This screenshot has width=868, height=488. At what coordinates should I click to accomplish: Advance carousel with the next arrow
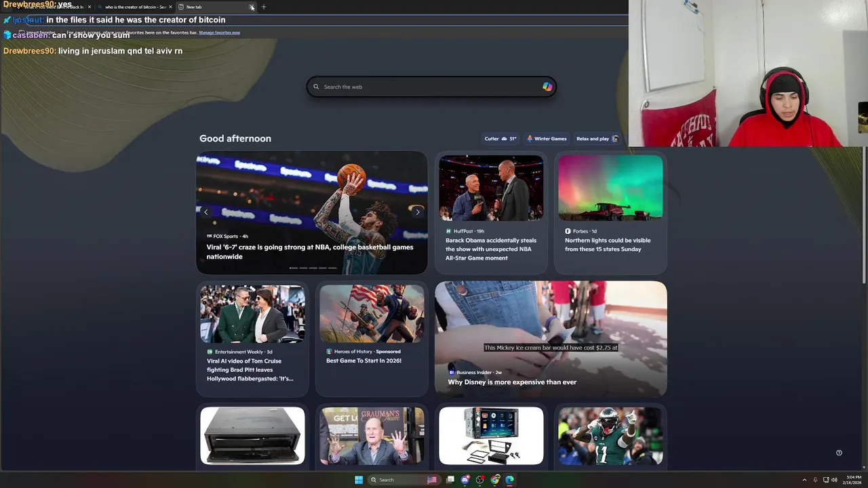tap(417, 212)
